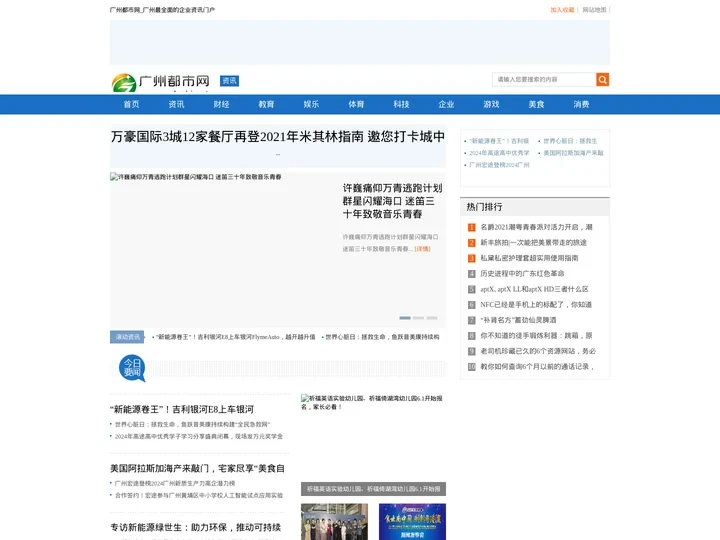Open hot rank 10: 教你如何查询6个月以前的通话记录
The width and height of the screenshot is (720, 540).
click(537, 367)
